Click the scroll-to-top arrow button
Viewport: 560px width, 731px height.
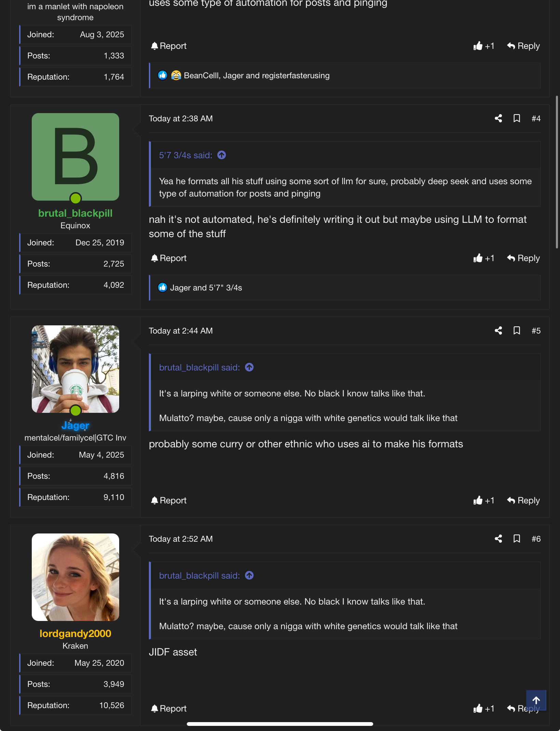pos(536,700)
